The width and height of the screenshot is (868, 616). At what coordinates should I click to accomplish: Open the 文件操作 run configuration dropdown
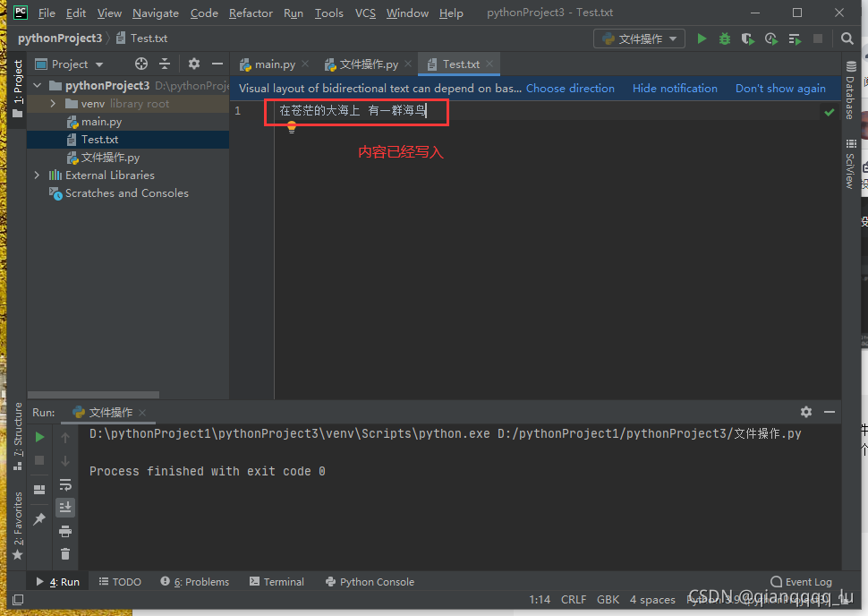click(x=640, y=38)
